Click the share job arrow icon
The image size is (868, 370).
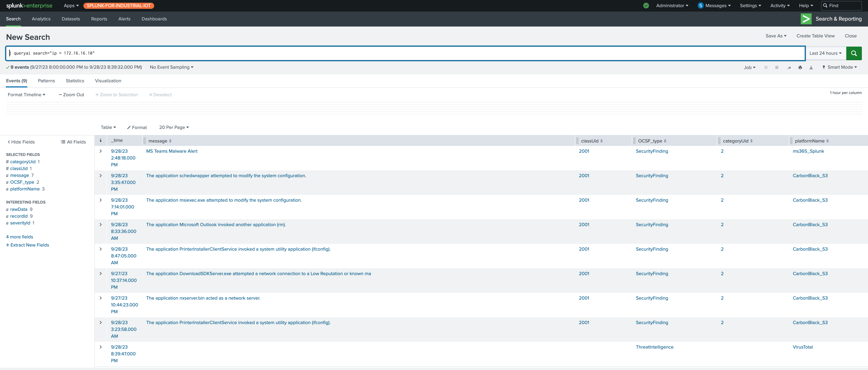789,68
